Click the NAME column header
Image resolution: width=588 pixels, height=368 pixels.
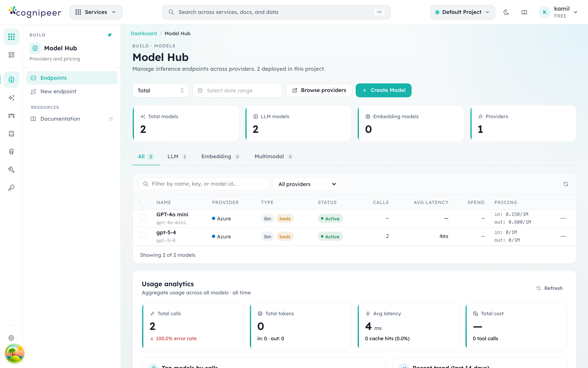click(x=164, y=202)
